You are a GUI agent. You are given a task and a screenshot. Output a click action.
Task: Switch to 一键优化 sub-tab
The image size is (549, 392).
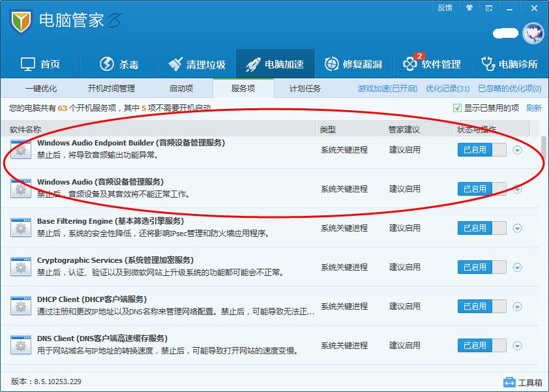[41, 89]
